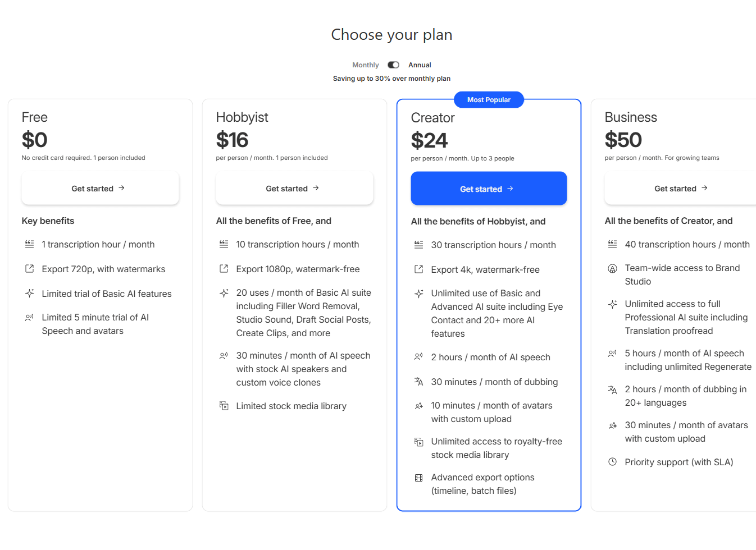Click the blue Creator Get started button

click(489, 189)
